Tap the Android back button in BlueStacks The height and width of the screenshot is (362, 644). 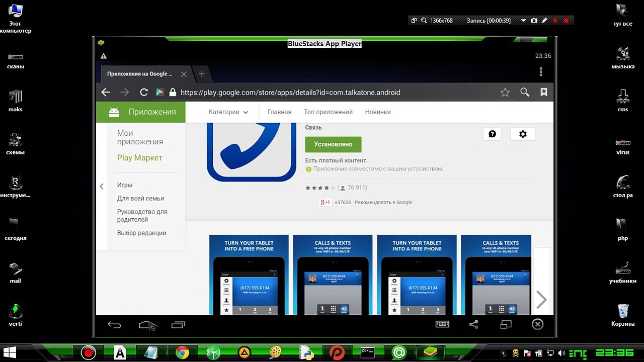pos(115,325)
